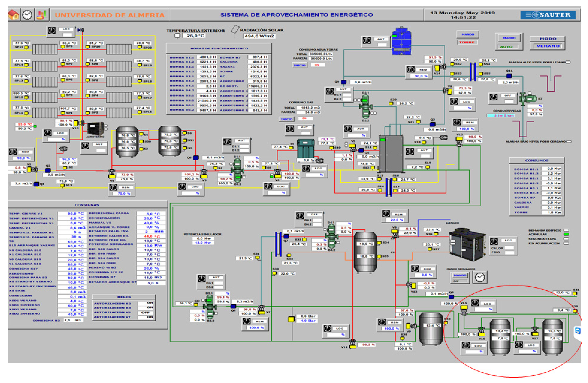Open the clock icon under Mando Simulador
Viewport: 588px width, 383px height.
pyautogui.click(x=480, y=277)
